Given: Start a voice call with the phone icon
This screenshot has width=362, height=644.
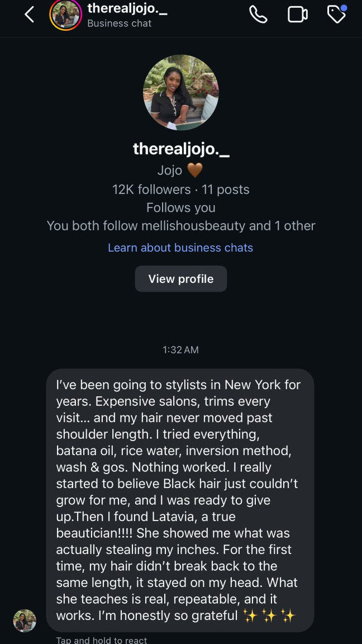Looking at the screenshot, I should 258,15.
